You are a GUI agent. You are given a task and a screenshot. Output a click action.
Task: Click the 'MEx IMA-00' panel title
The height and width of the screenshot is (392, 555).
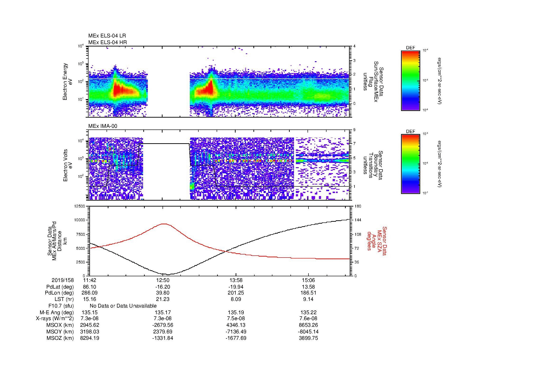coord(103,126)
